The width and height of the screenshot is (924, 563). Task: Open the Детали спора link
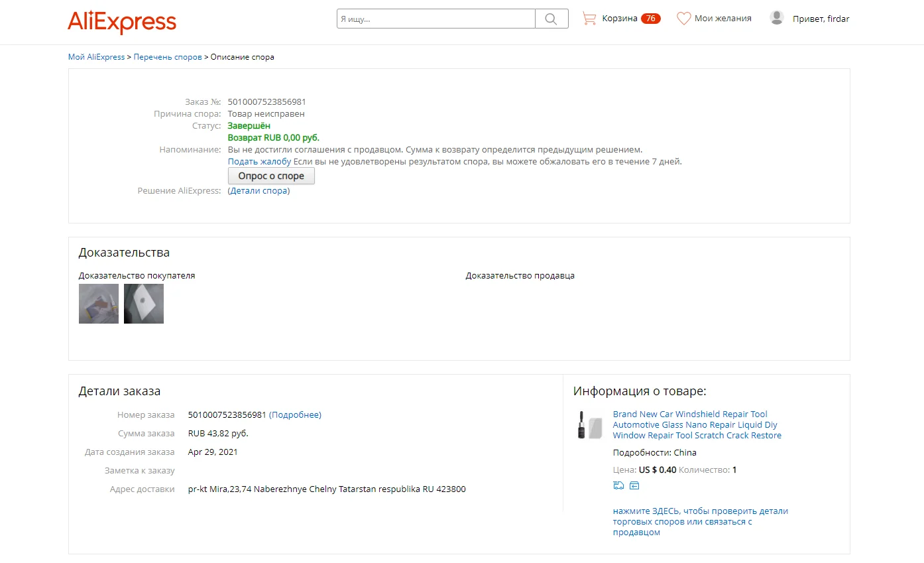click(259, 191)
